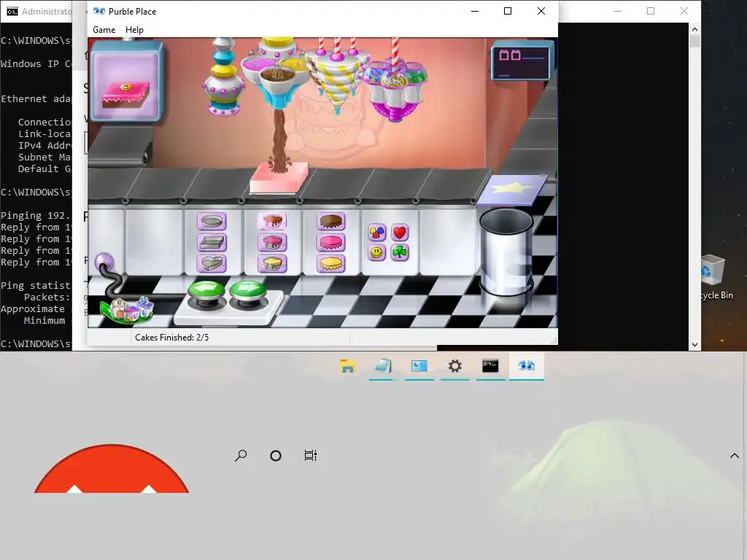Click the command prompt scrollbar up arrow

694,29
